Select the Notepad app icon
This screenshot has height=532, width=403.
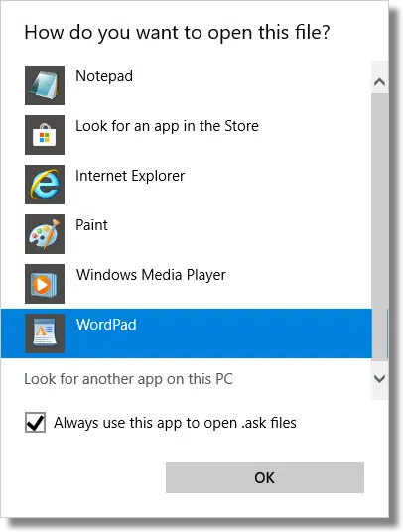(x=45, y=85)
